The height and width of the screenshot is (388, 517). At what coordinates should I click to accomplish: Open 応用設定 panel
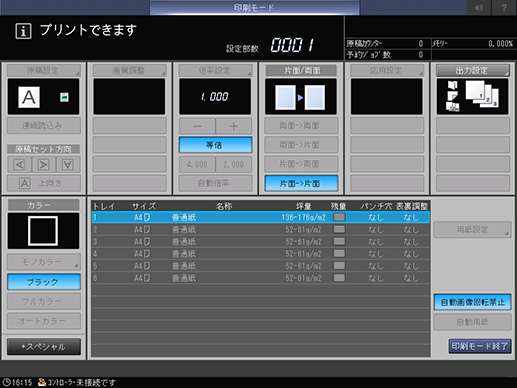[387, 70]
